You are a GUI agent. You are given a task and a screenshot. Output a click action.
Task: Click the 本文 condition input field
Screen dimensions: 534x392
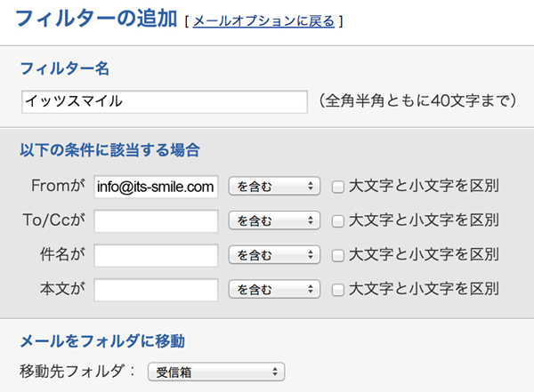(156, 290)
